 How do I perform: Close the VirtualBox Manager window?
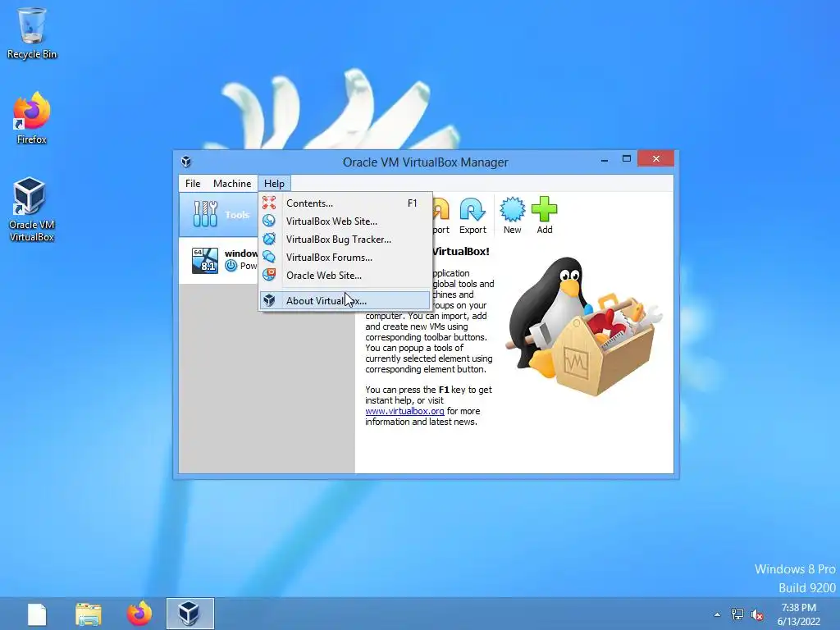pyautogui.click(x=655, y=159)
